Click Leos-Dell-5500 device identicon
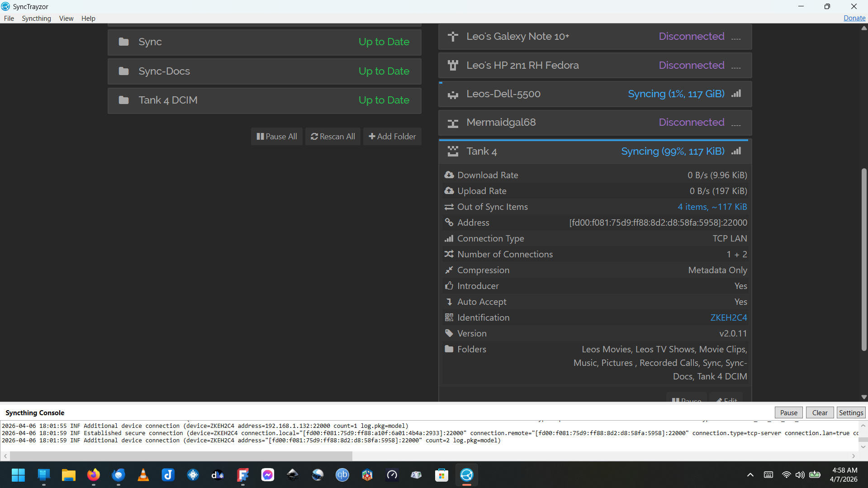Screen dimensions: 868x488 [452, 94]
